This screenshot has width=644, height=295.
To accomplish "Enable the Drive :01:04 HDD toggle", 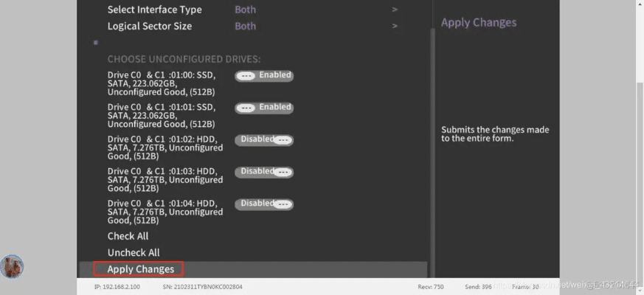I will [263, 204].
